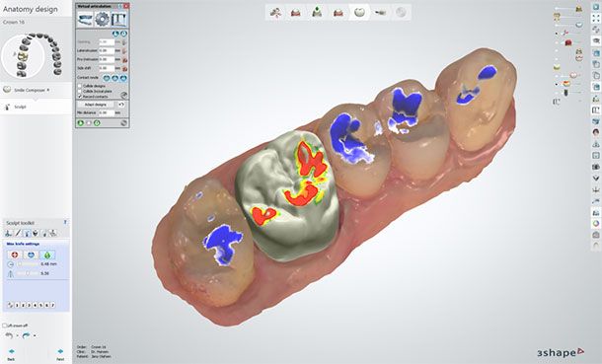
Task: Click the articulator icon in right toolbar
Action: (x=596, y=110)
